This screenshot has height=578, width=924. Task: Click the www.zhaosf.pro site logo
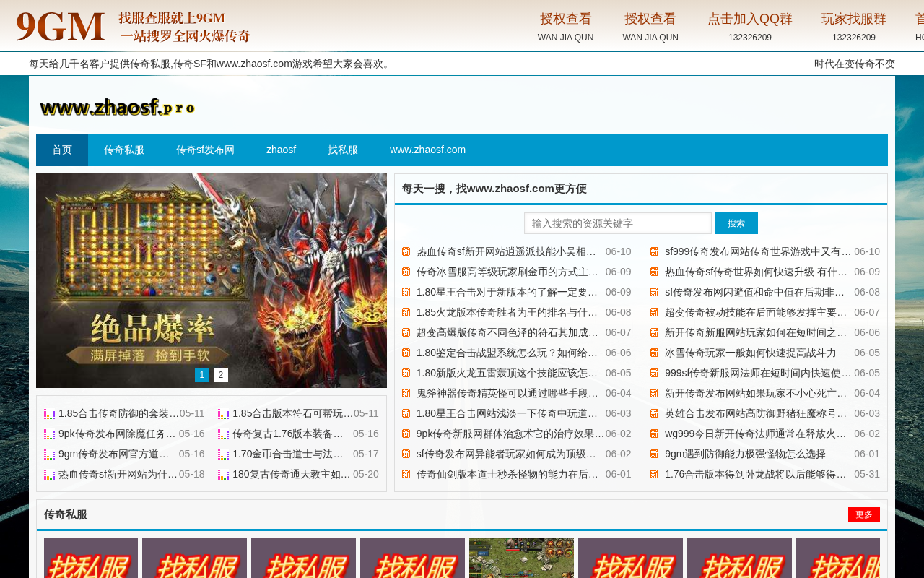coord(117,108)
